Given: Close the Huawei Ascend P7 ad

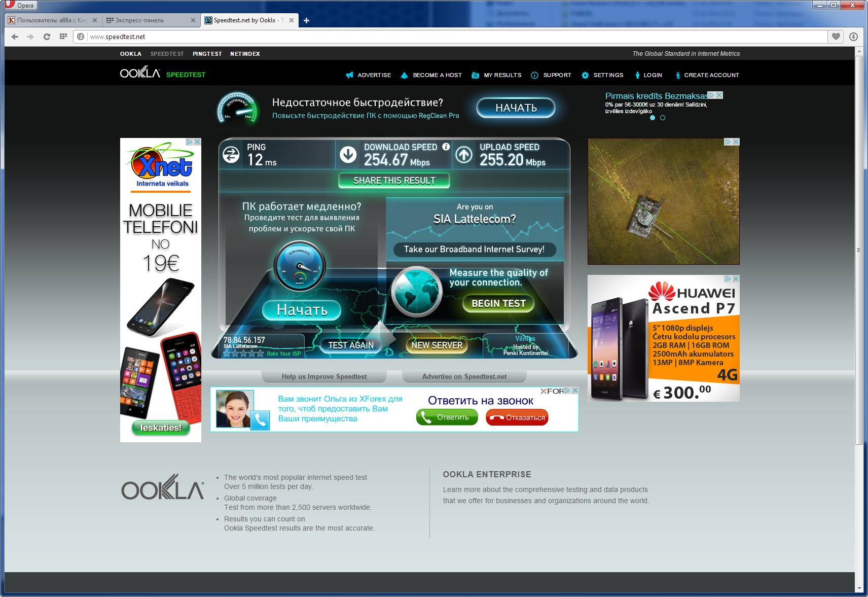Looking at the screenshot, I should pos(736,279).
